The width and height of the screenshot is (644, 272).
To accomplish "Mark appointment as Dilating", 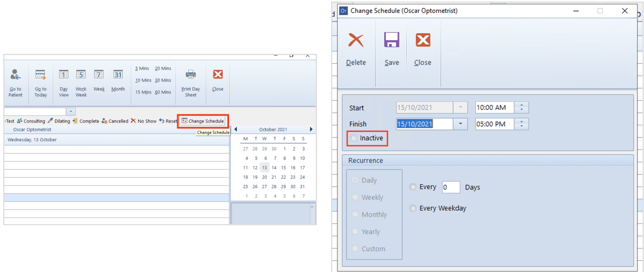I will [x=59, y=121].
